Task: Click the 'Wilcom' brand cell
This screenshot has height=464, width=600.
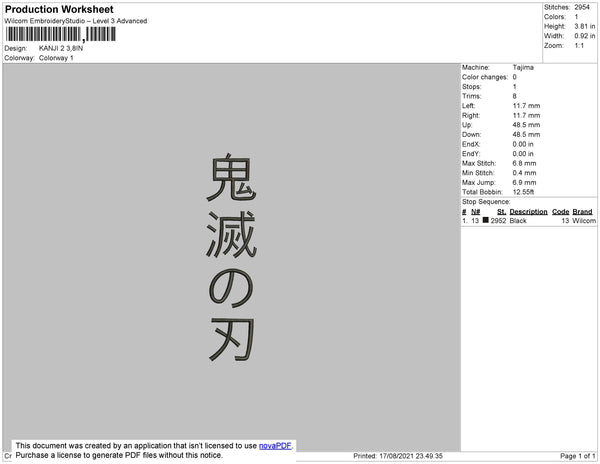Action: (584, 221)
